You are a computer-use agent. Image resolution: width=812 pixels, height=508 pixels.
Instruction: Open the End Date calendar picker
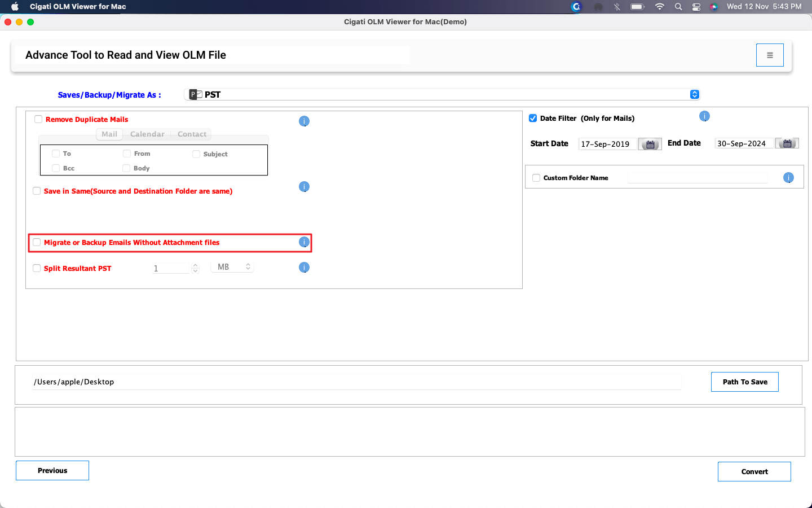787,143
